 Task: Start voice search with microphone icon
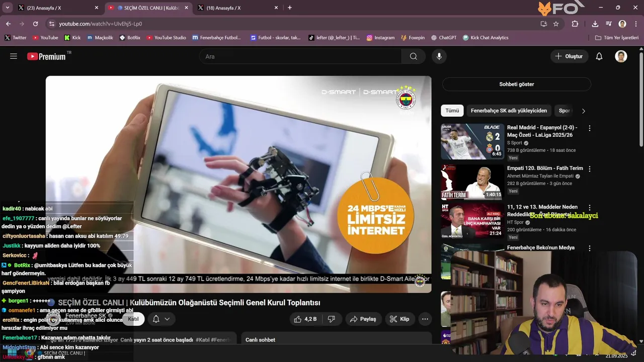tap(439, 56)
